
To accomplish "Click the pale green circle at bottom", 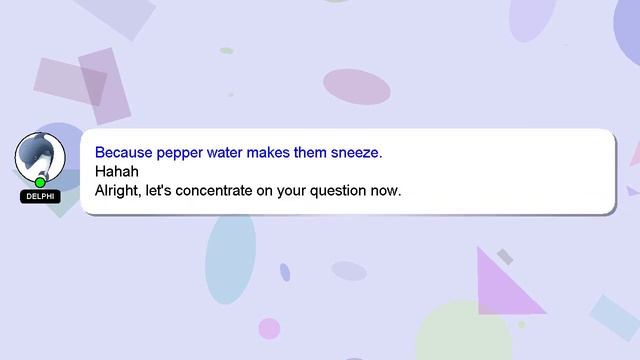I will [x=463, y=331].
